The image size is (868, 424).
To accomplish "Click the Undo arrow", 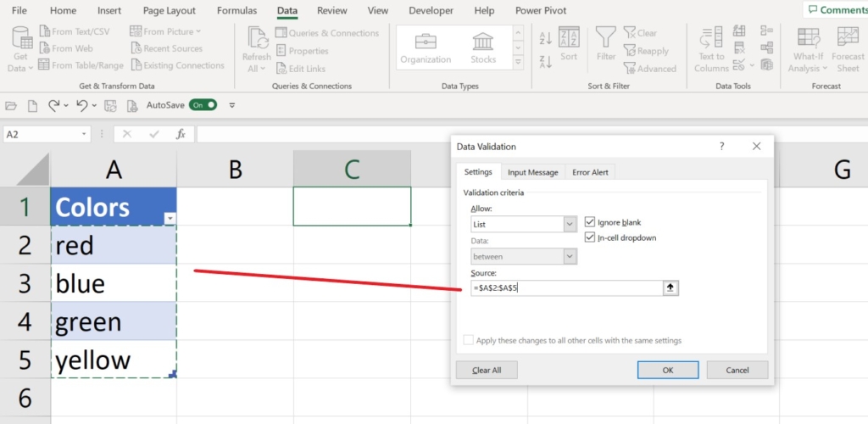I will (x=82, y=105).
